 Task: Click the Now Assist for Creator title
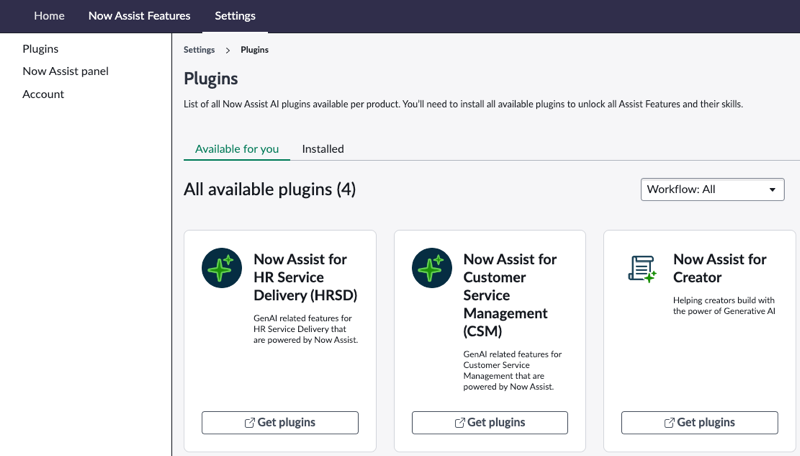click(x=719, y=268)
